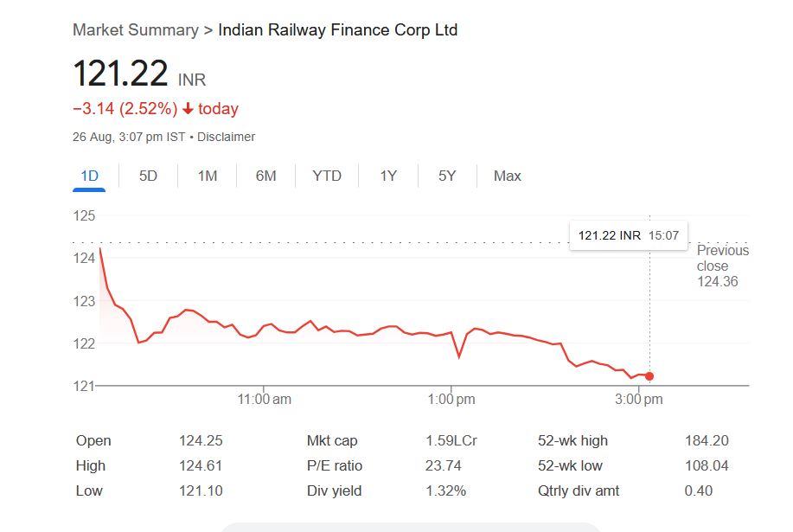This screenshot has height=532, width=793.
Task: Open the 1Y chart tab
Action: coord(388,176)
